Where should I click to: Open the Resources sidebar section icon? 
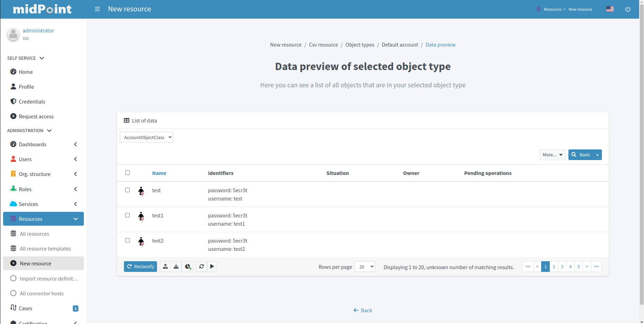(x=13, y=218)
